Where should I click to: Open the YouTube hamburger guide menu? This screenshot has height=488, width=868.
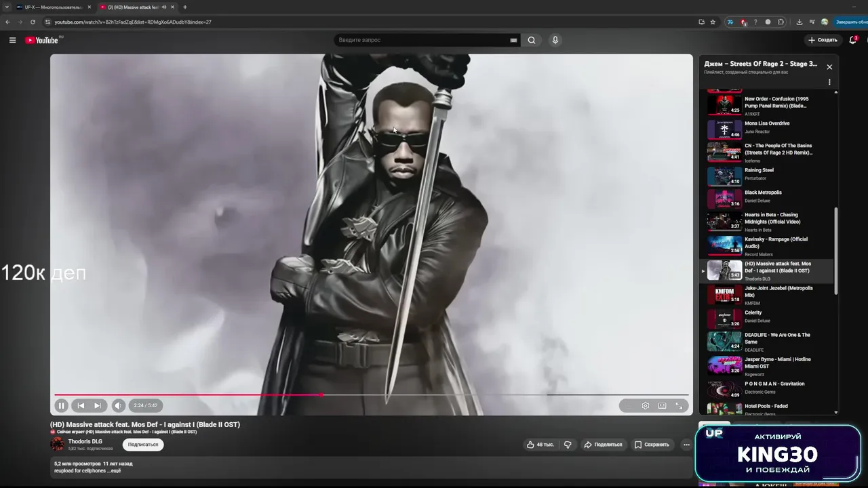[x=12, y=40]
